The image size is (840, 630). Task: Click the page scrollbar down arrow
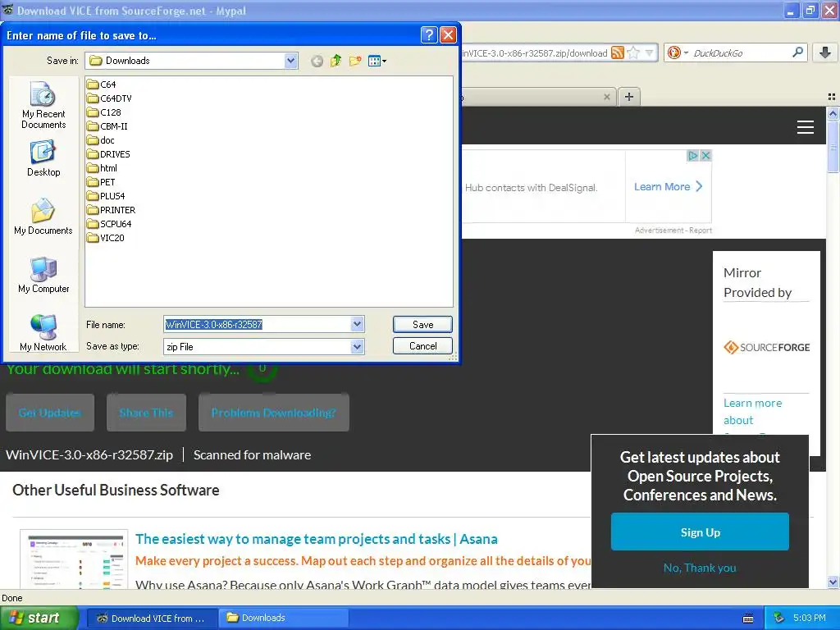point(833,582)
